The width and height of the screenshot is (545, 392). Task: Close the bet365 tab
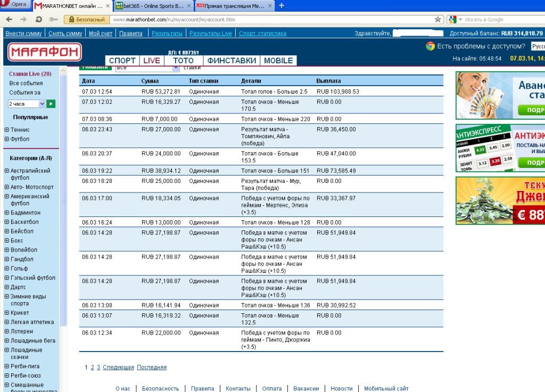[x=189, y=6]
